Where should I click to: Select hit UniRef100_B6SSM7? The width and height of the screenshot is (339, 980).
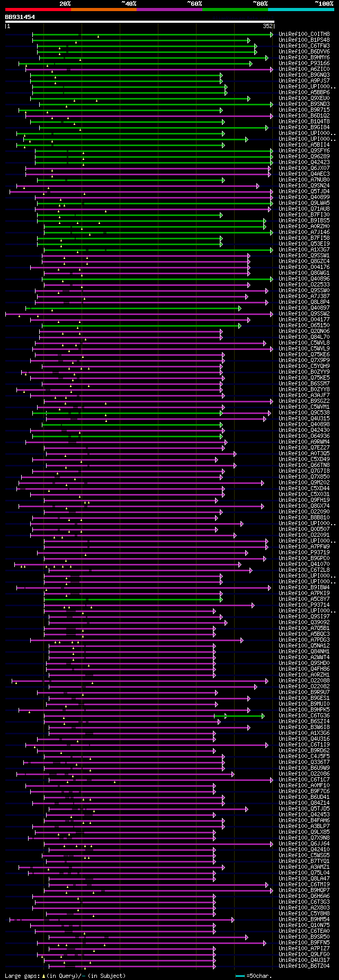(304, 383)
